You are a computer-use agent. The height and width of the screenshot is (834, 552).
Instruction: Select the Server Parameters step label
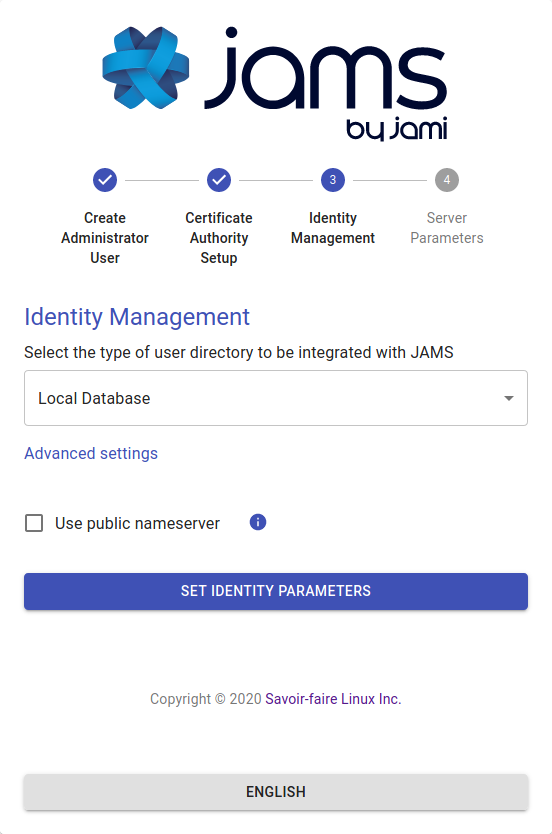(447, 228)
